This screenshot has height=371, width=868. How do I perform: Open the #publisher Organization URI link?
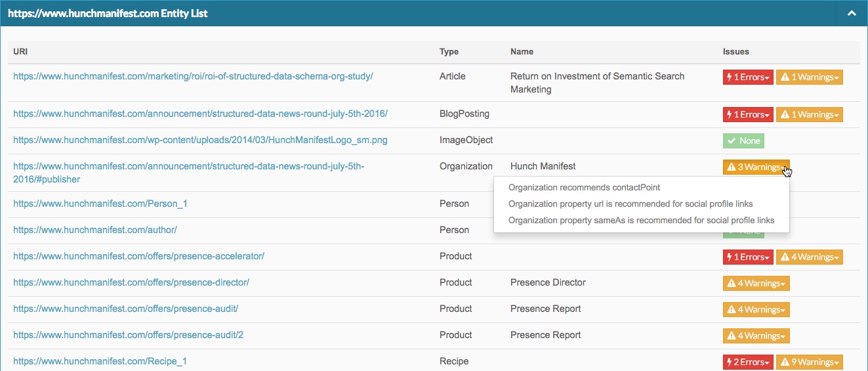click(x=189, y=173)
